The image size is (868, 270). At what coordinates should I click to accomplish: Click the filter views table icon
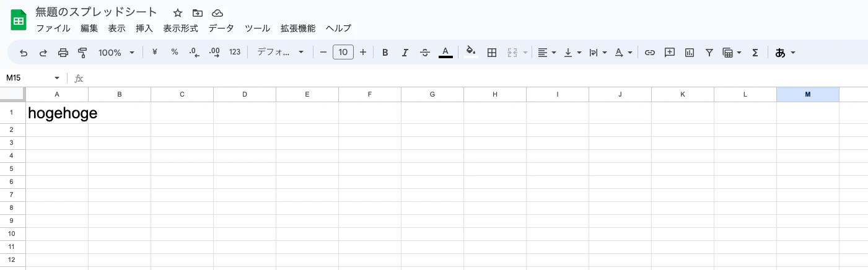pyautogui.click(x=728, y=53)
